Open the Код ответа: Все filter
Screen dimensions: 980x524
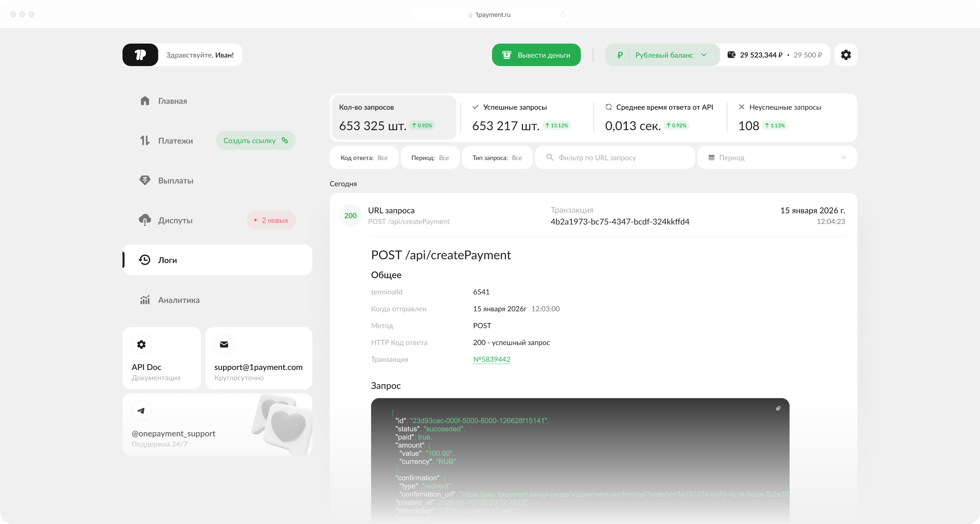tap(364, 158)
